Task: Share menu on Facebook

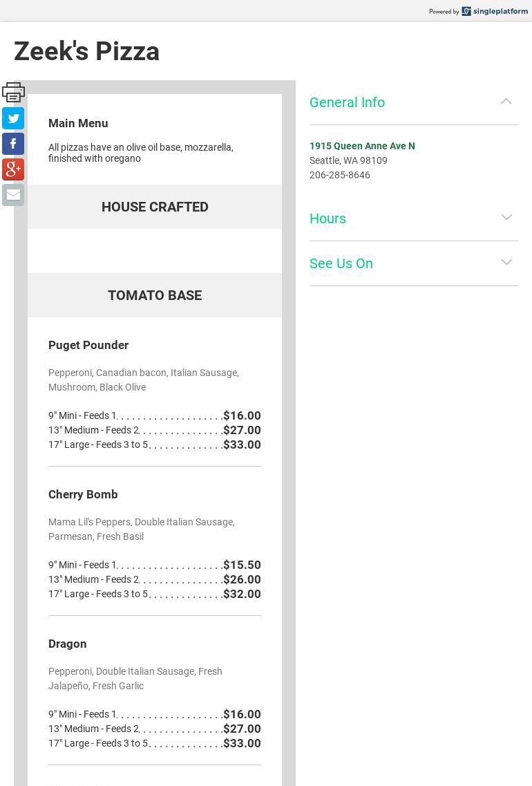Action: pos(13,144)
